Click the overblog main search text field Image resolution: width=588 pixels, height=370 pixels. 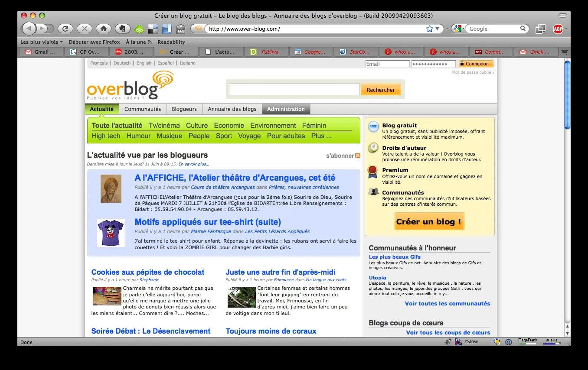294,90
